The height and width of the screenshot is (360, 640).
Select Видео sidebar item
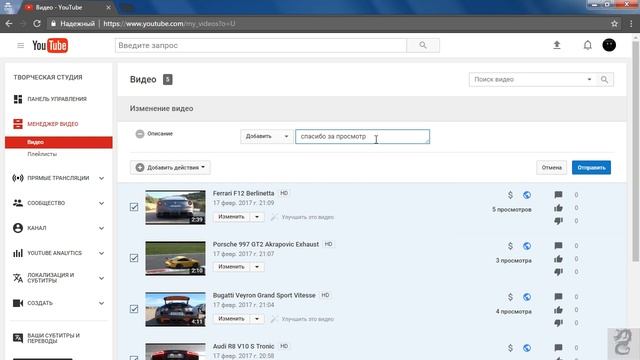[59, 142]
